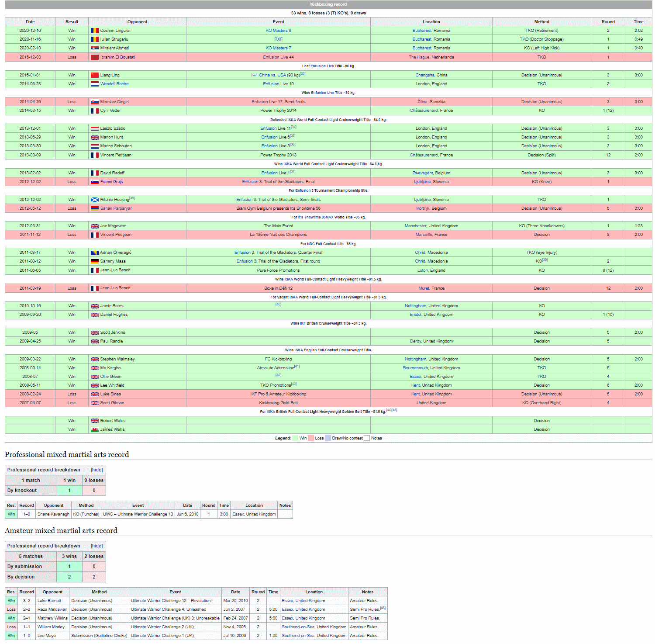
Task: Click the UK flag next to Jamie Bates
Action: 94,306
